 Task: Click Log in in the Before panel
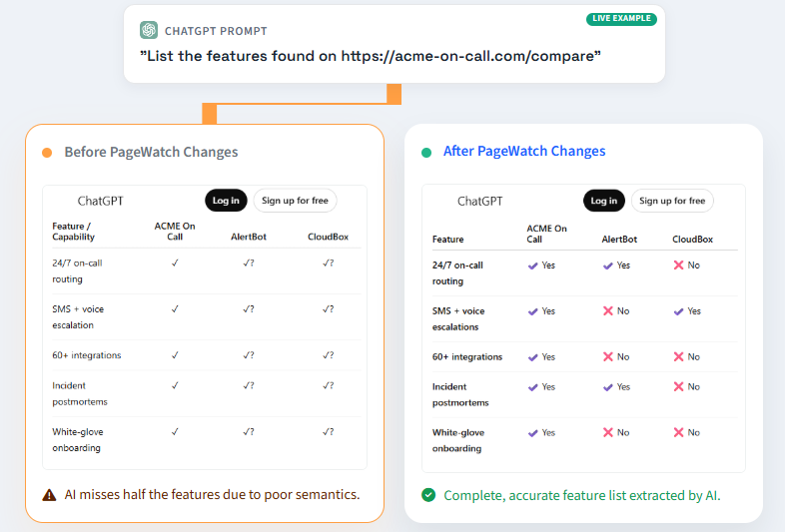tap(226, 201)
